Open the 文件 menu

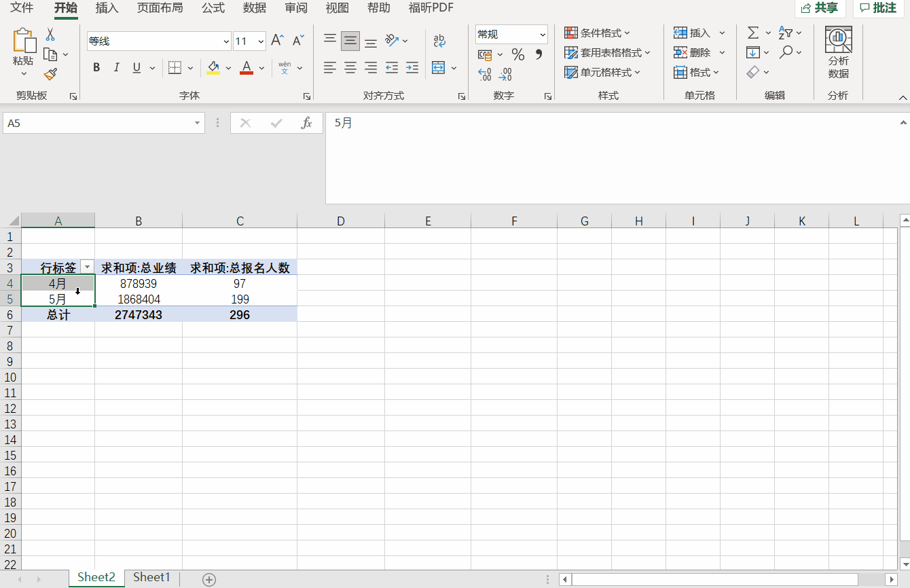[x=22, y=8]
